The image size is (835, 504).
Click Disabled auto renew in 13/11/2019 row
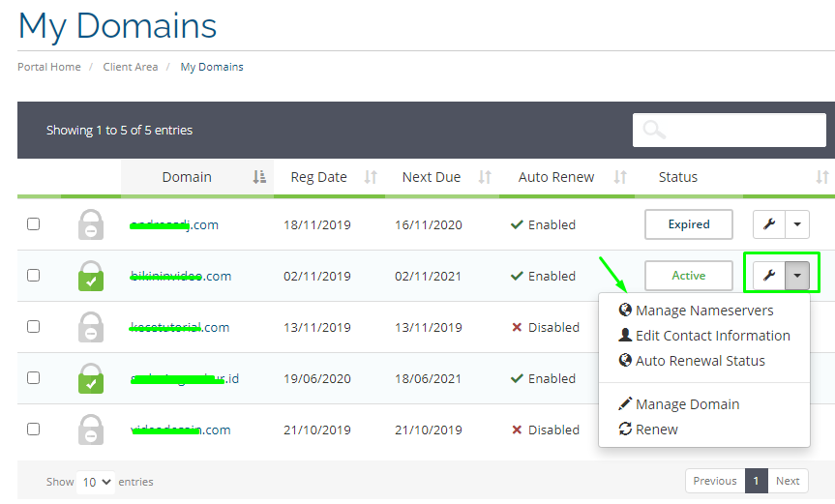[x=546, y=327]
